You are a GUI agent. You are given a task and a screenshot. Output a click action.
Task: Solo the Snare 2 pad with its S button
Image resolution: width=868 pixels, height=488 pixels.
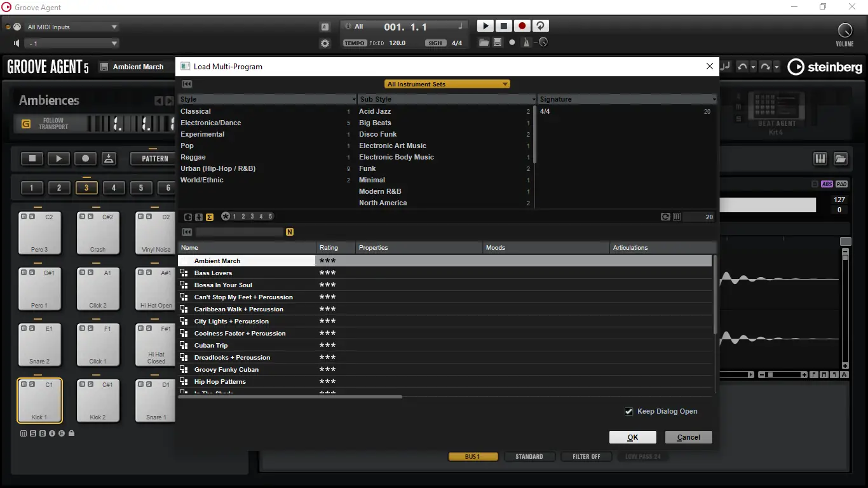31,329
